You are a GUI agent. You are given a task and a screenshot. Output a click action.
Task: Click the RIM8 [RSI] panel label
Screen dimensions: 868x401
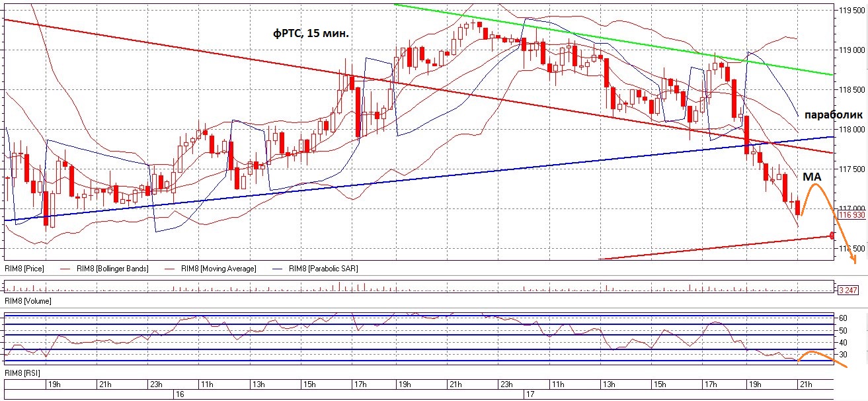pos(21,374)
